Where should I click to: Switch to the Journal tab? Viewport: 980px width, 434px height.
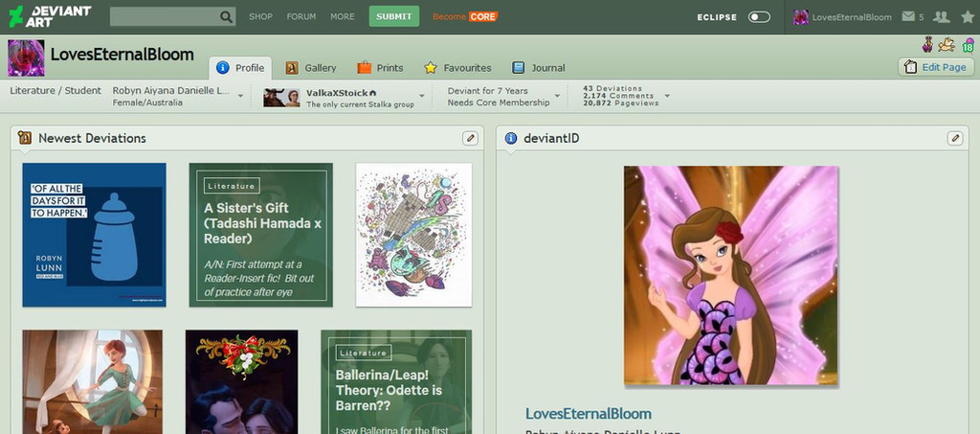click(x=538, y=67)
